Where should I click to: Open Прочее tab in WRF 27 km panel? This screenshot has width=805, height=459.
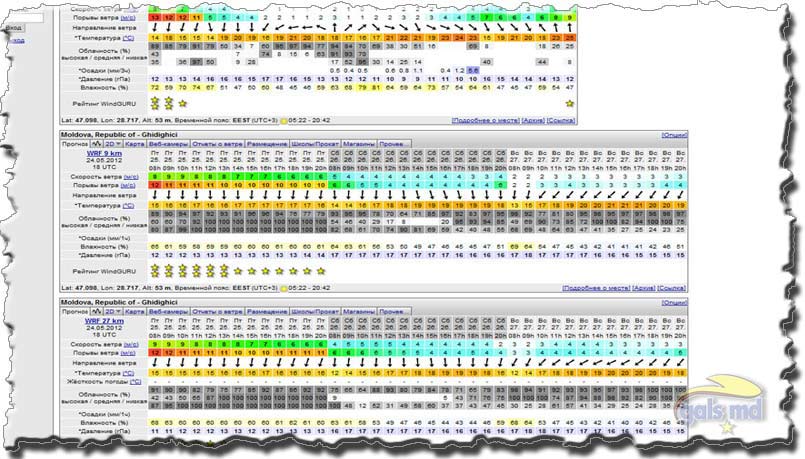point(394,312)
